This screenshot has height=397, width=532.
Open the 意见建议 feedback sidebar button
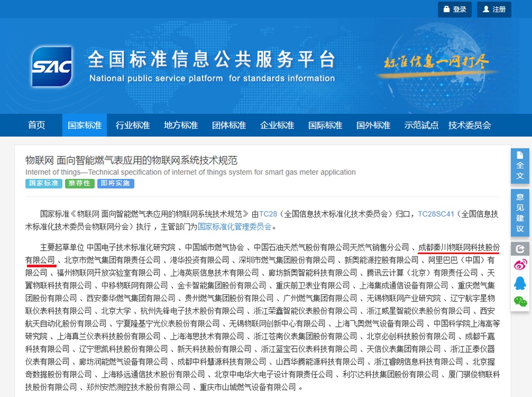pos(520,213)
